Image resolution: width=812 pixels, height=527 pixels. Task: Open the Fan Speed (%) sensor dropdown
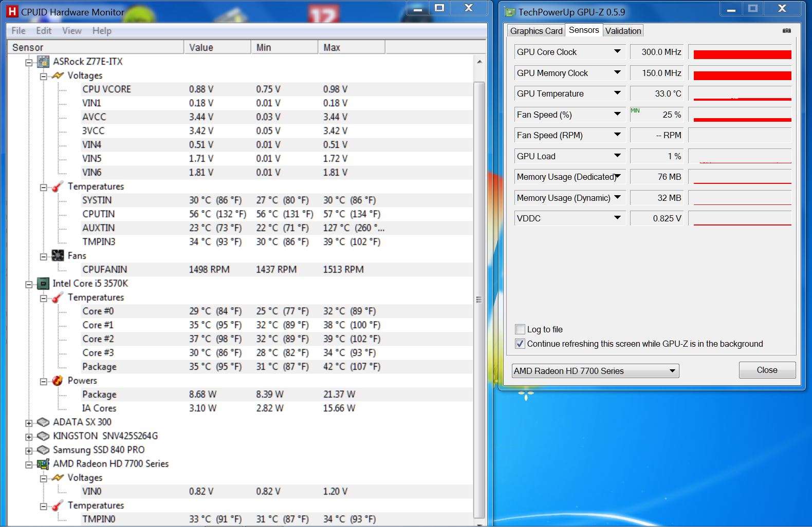pos(618,114)
